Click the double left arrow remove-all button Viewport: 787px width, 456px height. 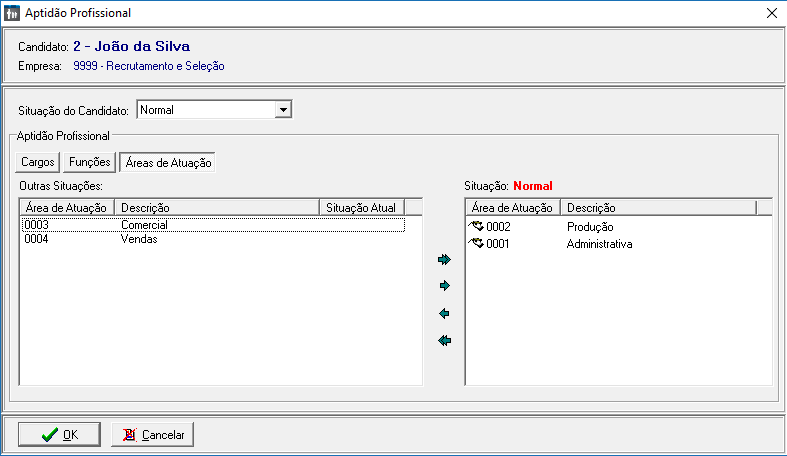(x=445, y=341)
